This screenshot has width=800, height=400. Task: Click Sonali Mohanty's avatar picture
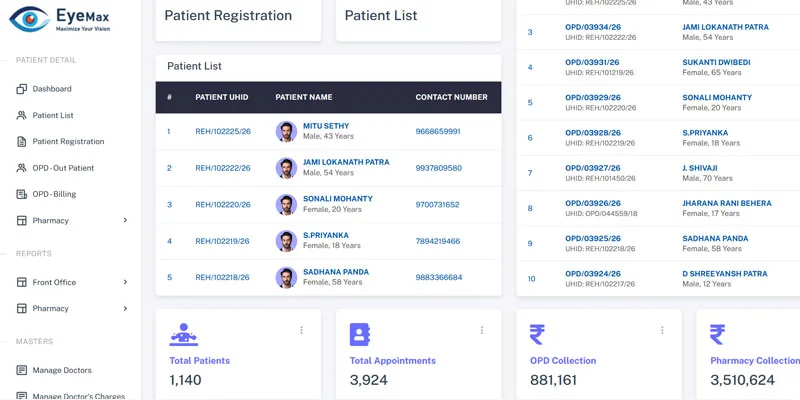coord(286,205)
